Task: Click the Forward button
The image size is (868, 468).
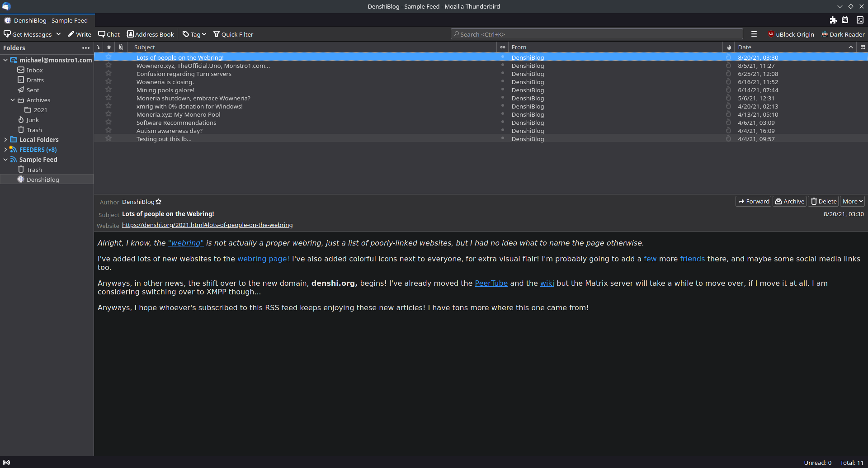Action: tap(754, 201)
